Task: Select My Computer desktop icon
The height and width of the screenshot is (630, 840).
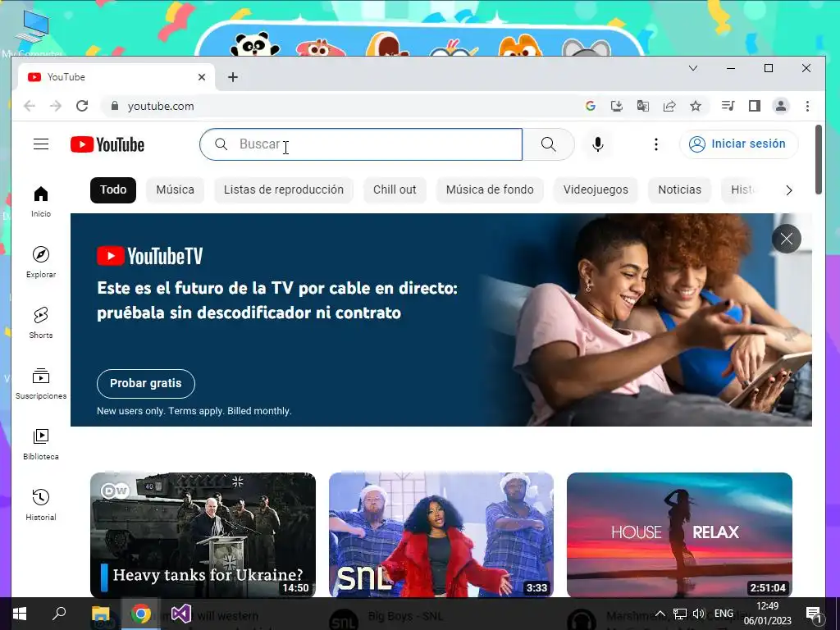Action: pyautogui.click(x=32, y=33)
